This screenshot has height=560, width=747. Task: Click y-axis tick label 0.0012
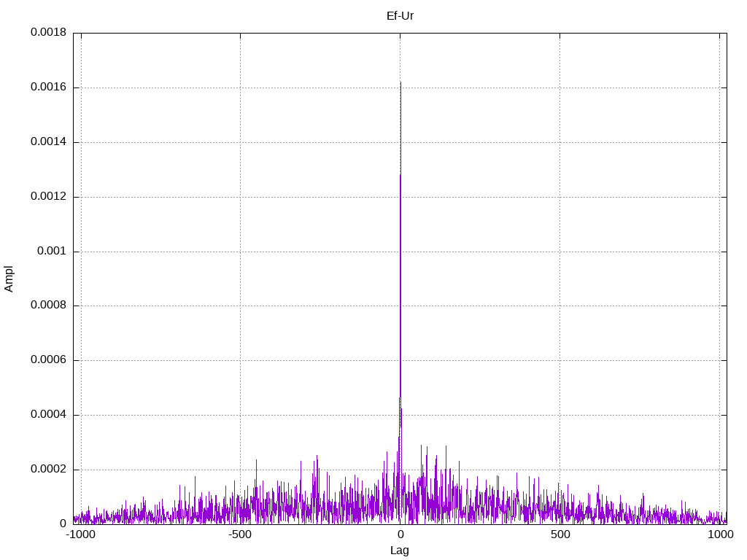pyautogui.click(x=49, y=196)
